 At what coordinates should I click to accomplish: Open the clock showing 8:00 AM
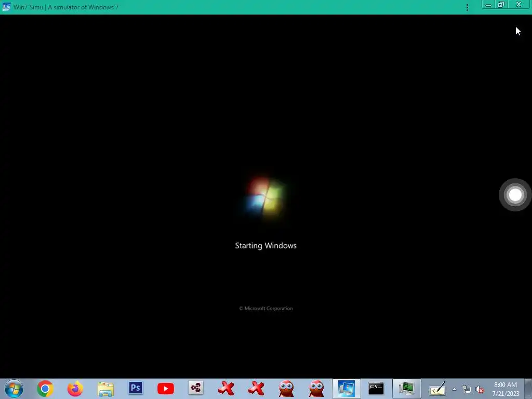pos(506,389)
